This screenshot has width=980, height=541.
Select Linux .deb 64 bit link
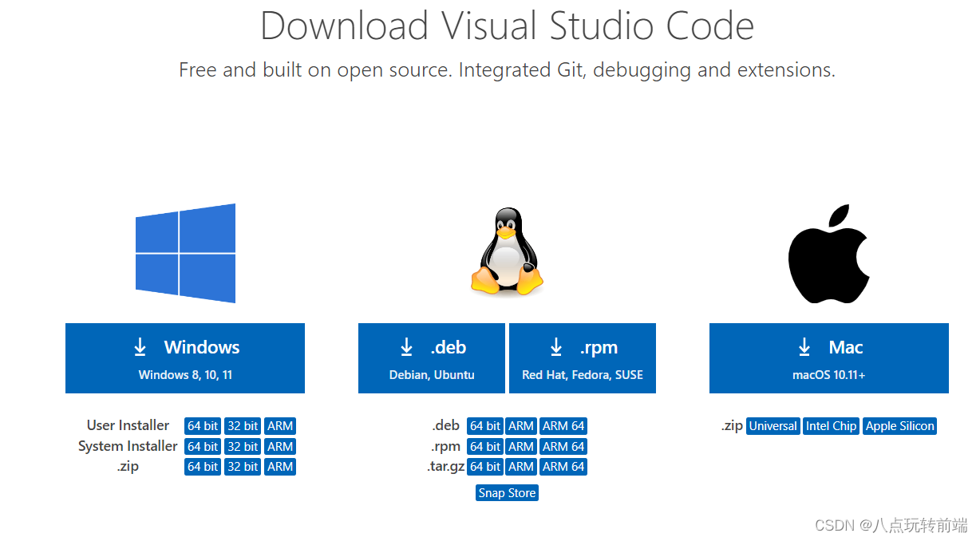point(485,426)
